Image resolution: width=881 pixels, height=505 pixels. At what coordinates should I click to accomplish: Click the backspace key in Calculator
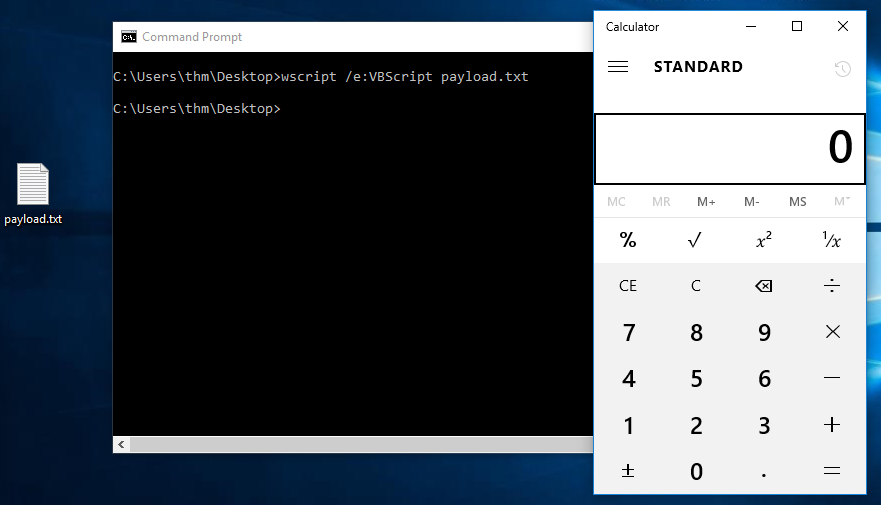click(x=764, y=286)
